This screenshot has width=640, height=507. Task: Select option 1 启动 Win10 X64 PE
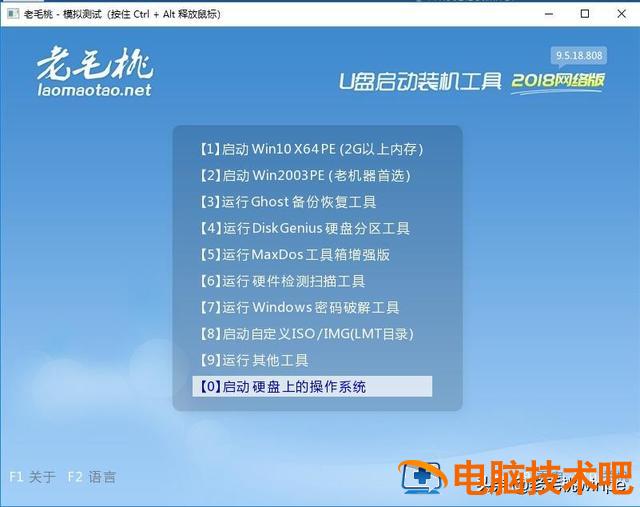[311, 149]
